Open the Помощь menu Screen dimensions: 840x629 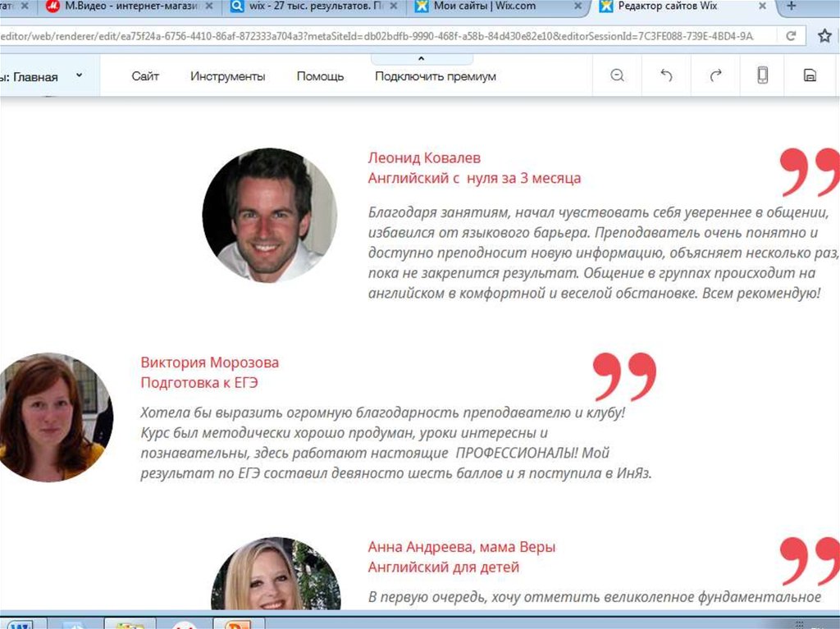(321, 76)
